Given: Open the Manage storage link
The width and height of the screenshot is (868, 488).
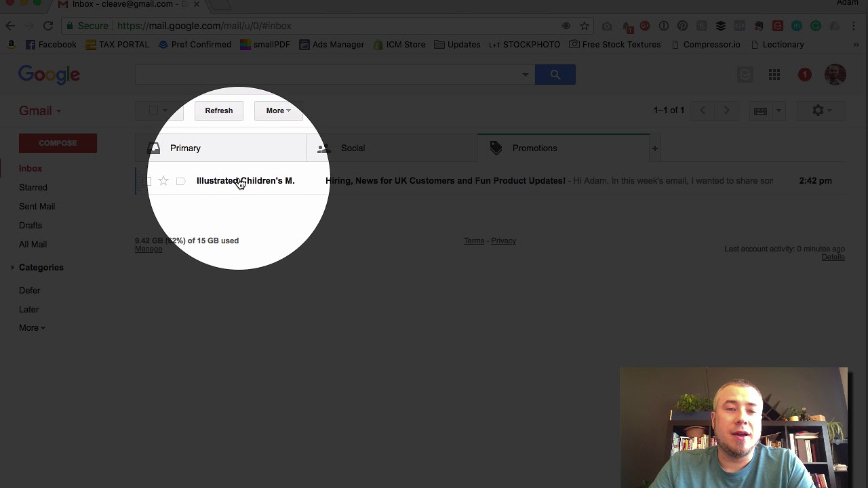Looking at the screenshot, I should pyautogui.click(x=149, y=249).
